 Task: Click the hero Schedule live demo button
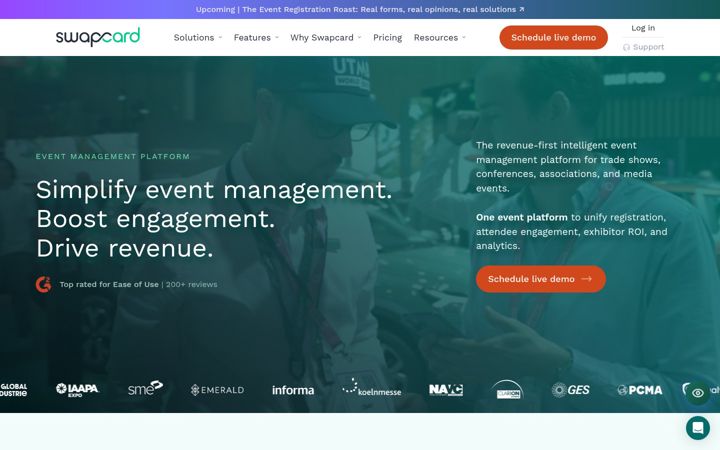click(x=540, y=279)
